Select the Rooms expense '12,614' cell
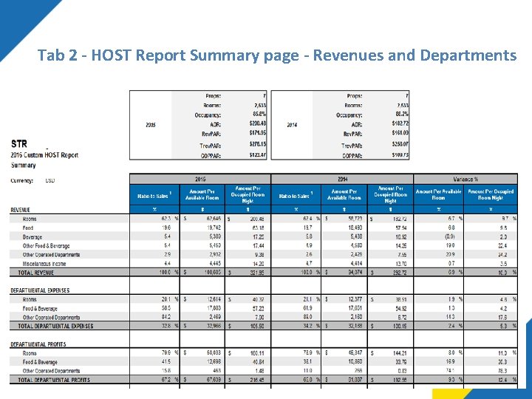Screen dimensions: 532x399 pos(214,299)
